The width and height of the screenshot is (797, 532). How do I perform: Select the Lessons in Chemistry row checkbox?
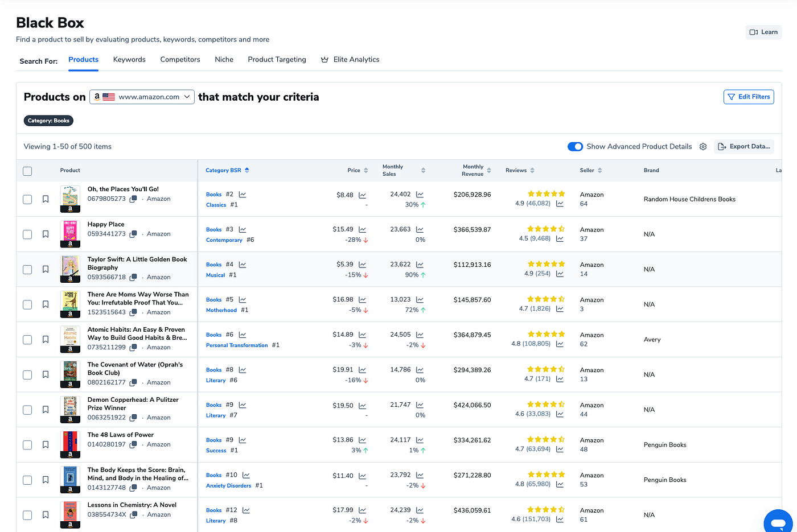pos(27,515)
